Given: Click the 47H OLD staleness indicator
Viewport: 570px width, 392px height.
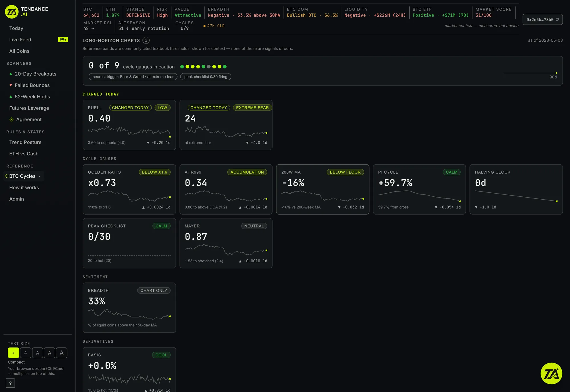Looking at the screenshot, I should coord(214,26).
